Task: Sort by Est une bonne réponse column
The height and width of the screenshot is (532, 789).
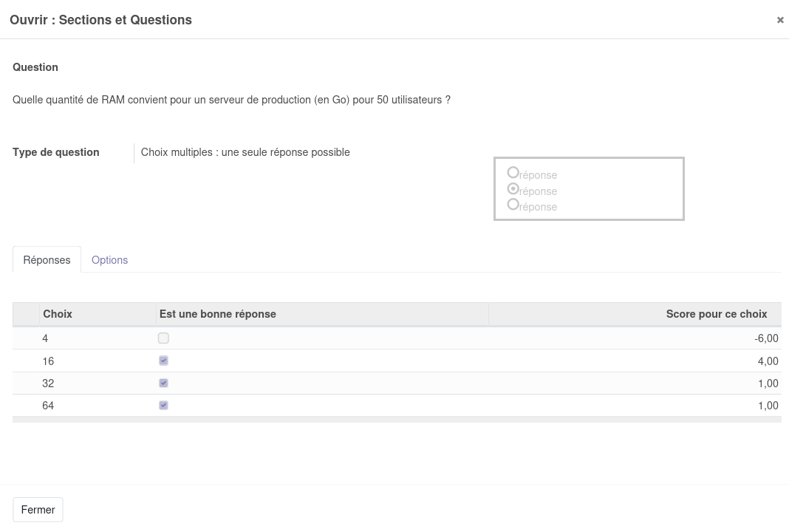Action: (x=218, y=314)
